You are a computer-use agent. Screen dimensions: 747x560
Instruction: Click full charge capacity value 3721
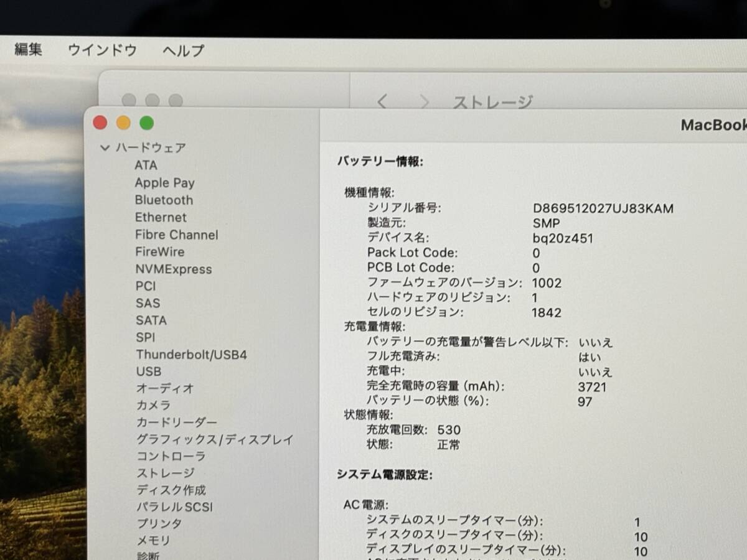(x=592, y=387)
